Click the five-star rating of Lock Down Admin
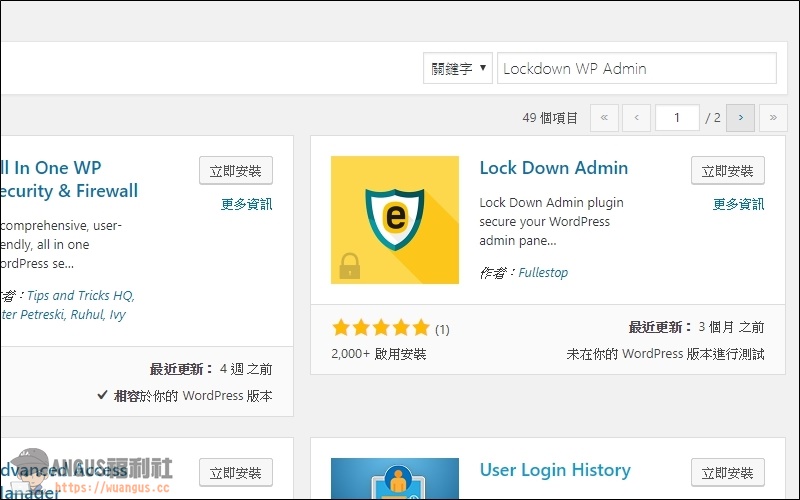The image size is (800, 500). (380, 328)
